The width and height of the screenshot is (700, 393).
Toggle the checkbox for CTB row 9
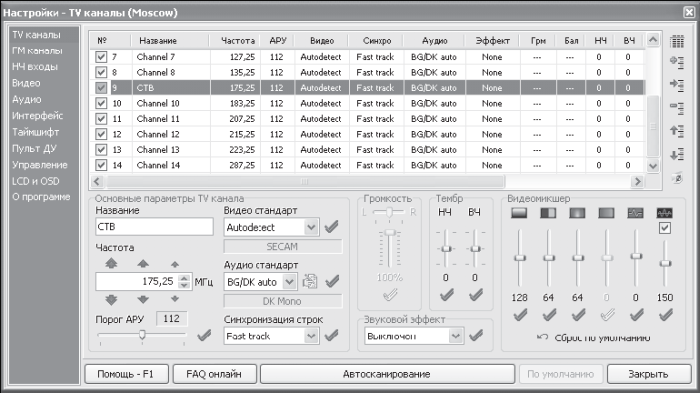coord(101,88)
